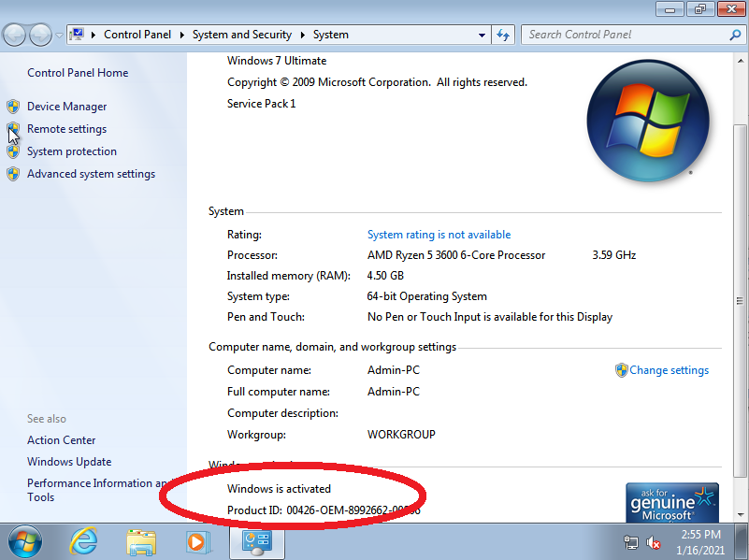Click the scrollbar up arrow

741,61
